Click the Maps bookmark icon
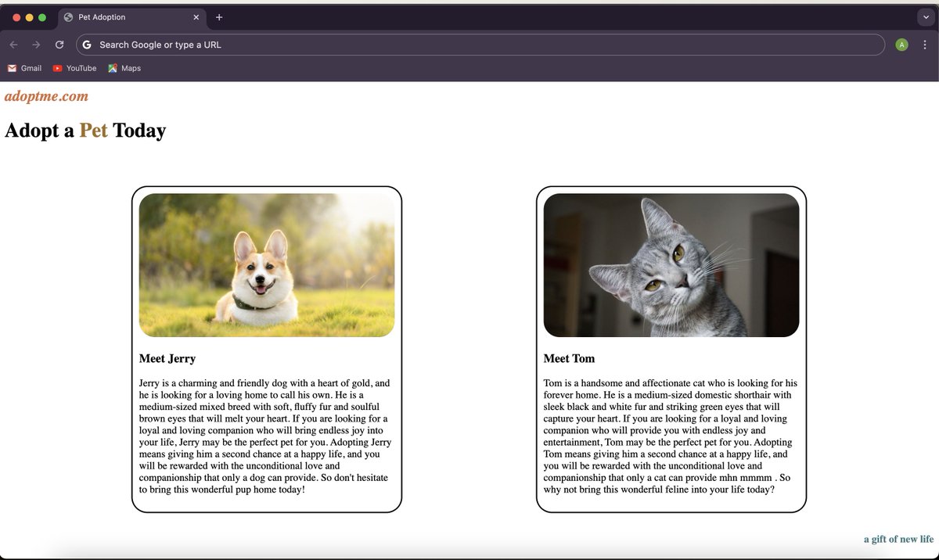This screenshot has width=939, height=560. (113, 68)
